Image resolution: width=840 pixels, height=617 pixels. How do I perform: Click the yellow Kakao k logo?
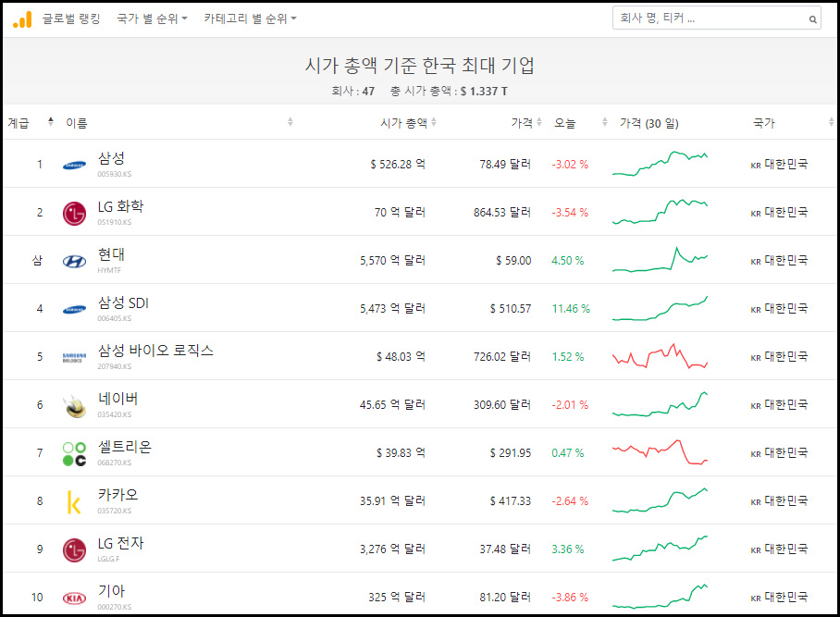tap(74, 502)
